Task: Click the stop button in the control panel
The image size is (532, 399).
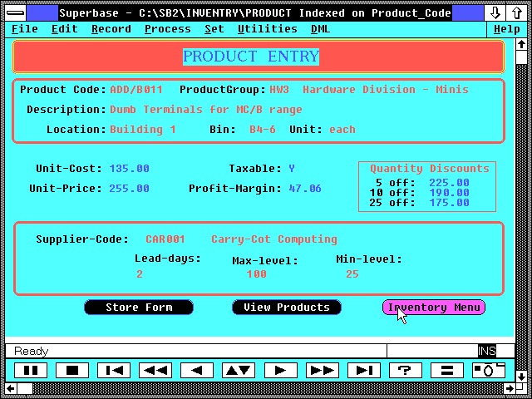Action: tap(72, 370)
